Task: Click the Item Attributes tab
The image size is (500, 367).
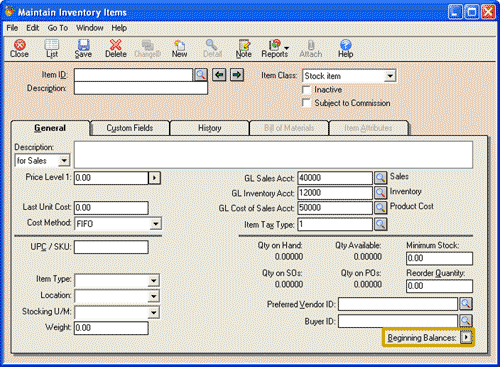Action: (x=368, y=128)
